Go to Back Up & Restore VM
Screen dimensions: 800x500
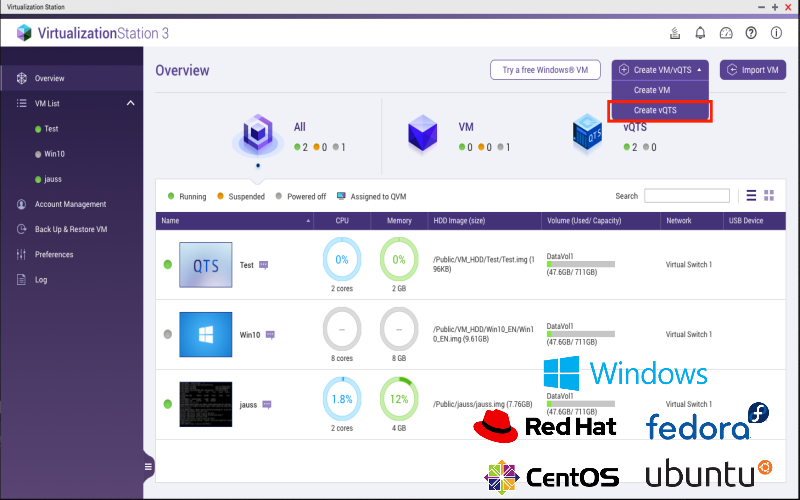click(x=71, y=229)
